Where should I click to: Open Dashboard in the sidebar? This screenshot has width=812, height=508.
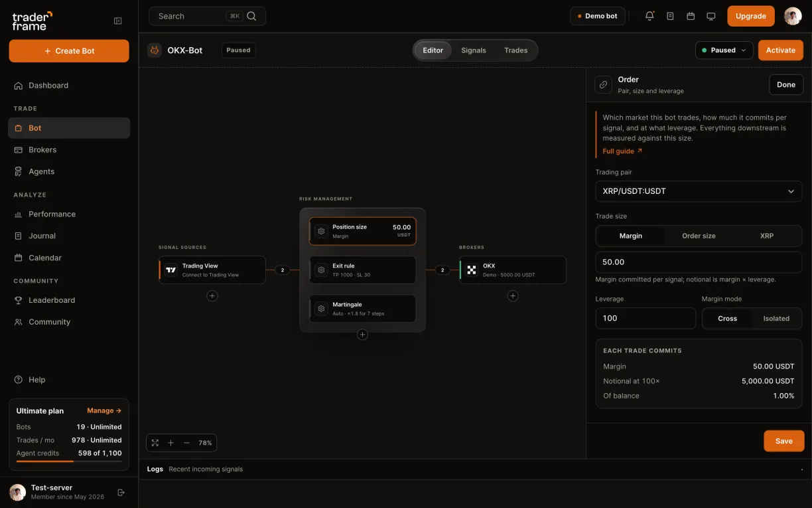[x=69, y=86]
